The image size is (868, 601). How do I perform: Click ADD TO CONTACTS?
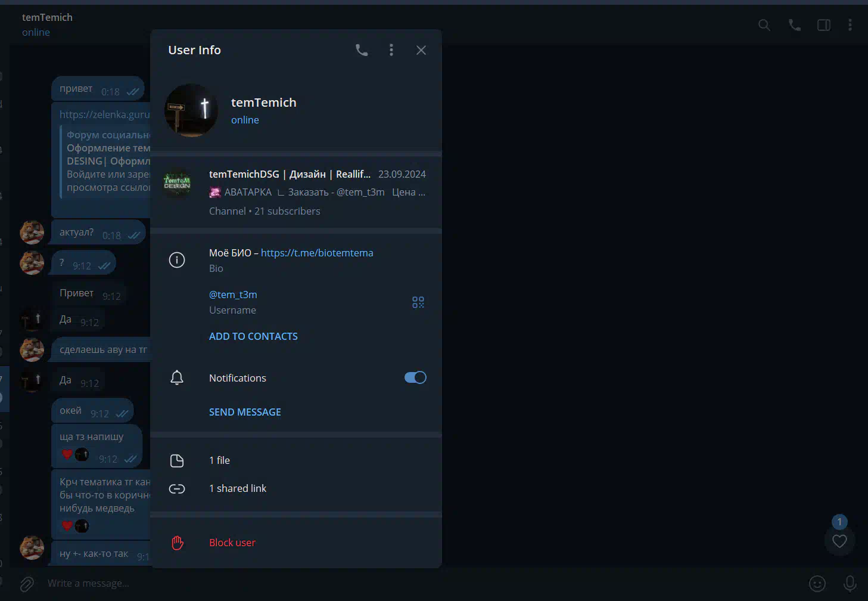point(253,336)
